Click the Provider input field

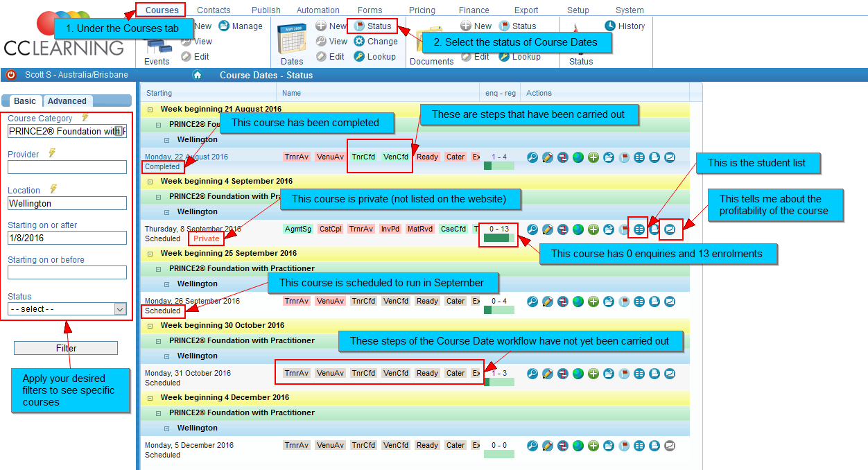point(67,167)
